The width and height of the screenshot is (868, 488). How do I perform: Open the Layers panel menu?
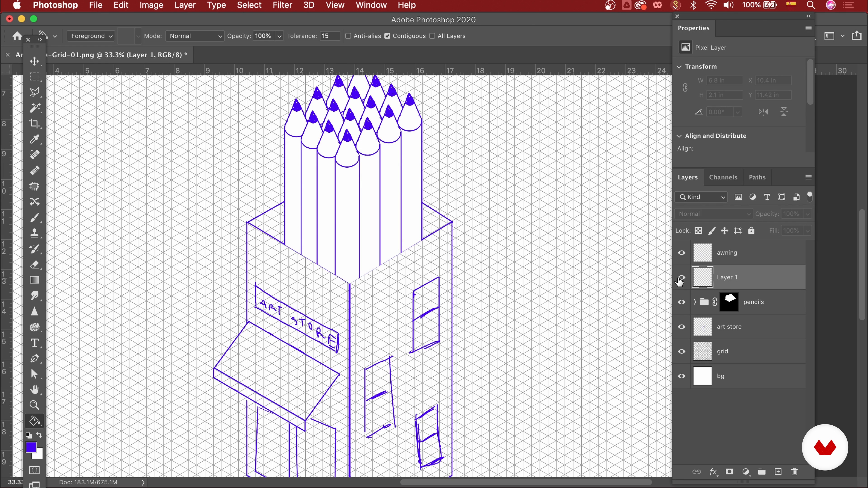pyautogui.click(x=808, y=177)
